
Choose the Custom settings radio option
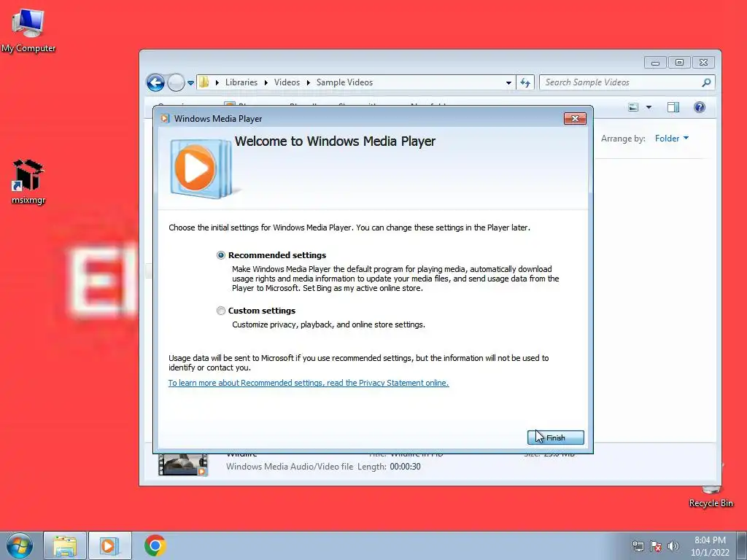(x=220, y=311)
